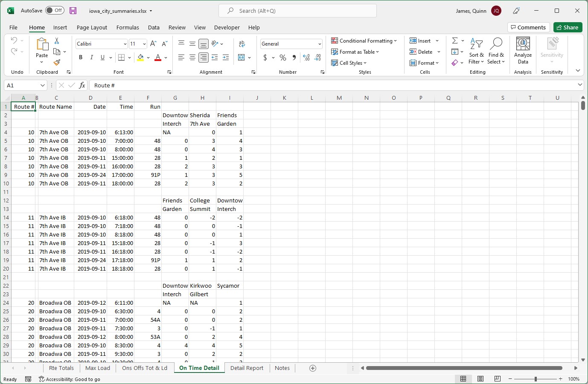
Task: Apply percent style to selection
Action: (x=282, y=57)
